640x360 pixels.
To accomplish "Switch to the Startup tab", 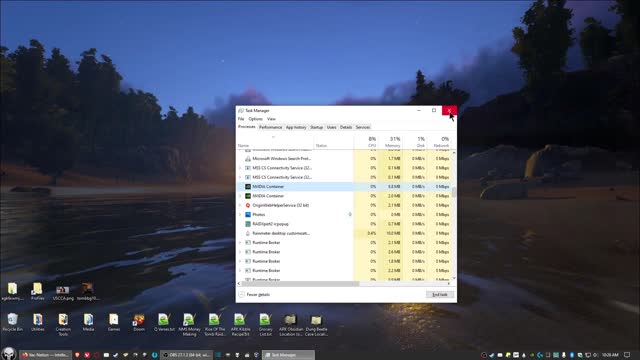I will tap(316, 127).
